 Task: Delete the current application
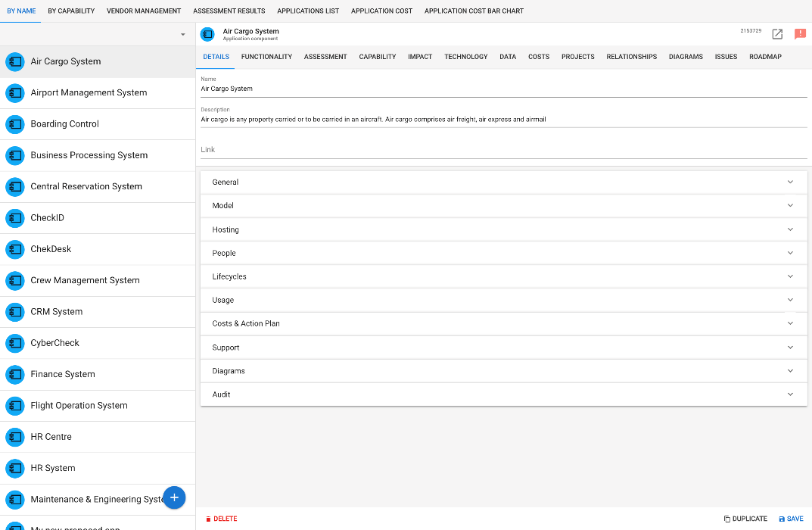(222, 519)
